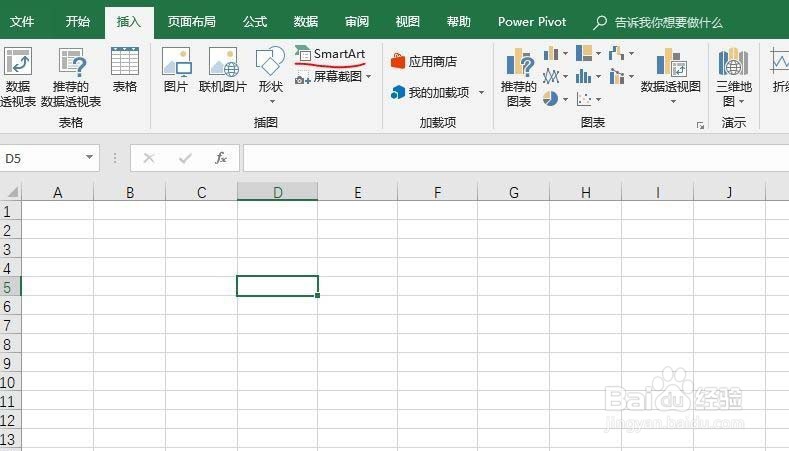Expand the My Add-ins dropdown arrow
This screenshot has width=789, height=451.
point(481,93)
